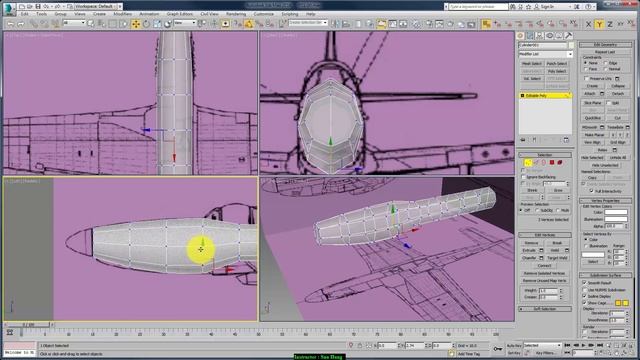The image size is (640, 360).
Task: Select Vertex sub-object level icon
Action: 528,162
